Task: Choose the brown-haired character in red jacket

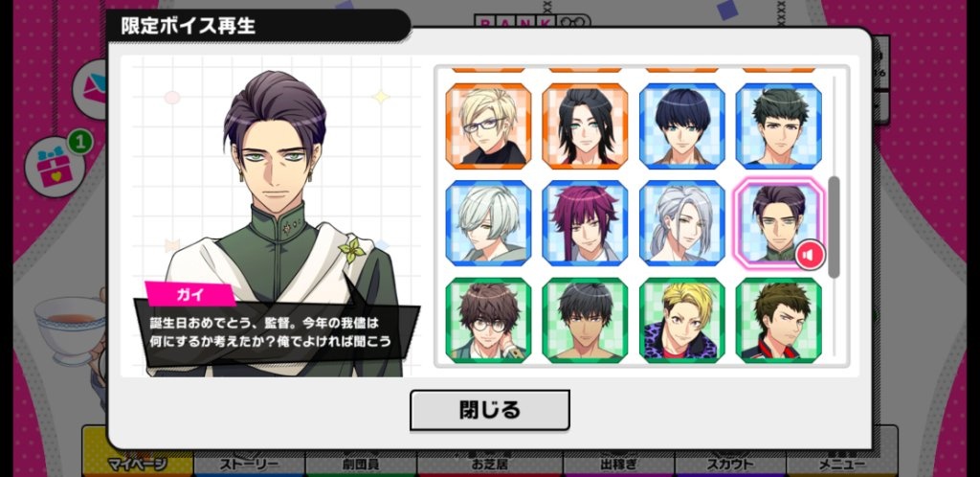Action: tap(779, 320)
